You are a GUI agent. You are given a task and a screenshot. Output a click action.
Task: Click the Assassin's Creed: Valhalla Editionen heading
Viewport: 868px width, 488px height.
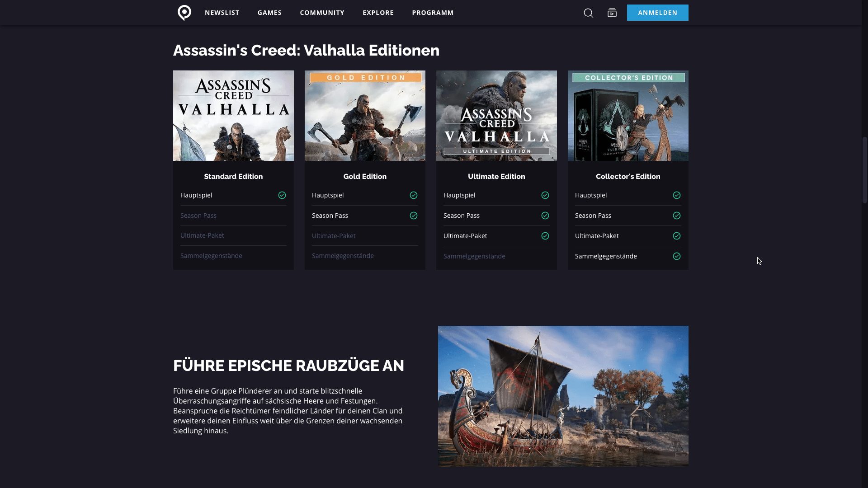(x=306, y=50)
